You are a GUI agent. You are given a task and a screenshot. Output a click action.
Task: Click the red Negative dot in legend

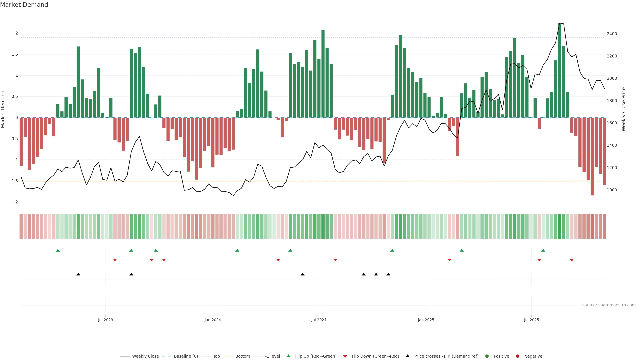pyautogui.click(x=518, y=356)
